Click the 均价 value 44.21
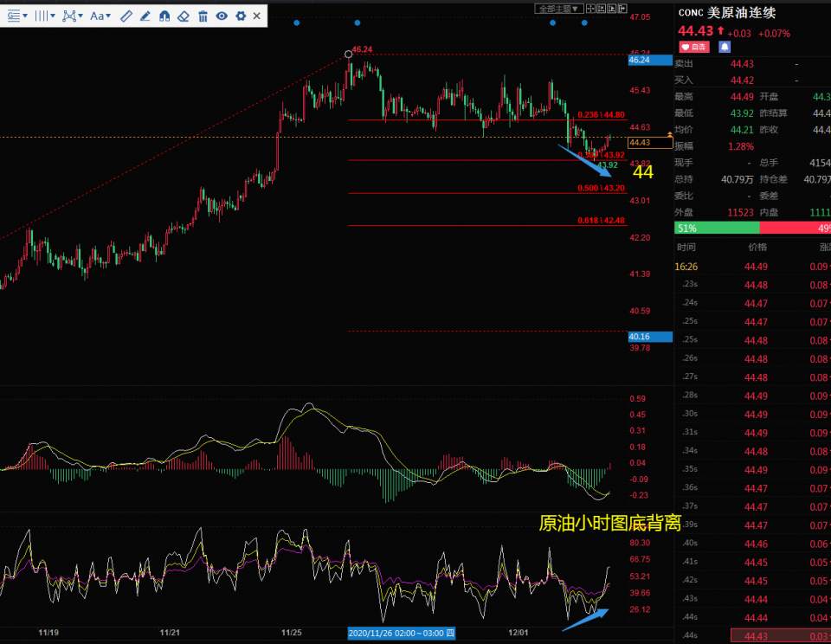This screenshot has height=644, width=831. click(x=742, y=129)
